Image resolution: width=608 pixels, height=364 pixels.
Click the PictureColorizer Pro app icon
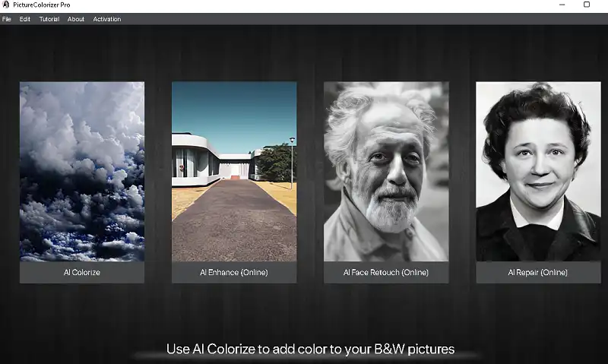coord(6,5)
